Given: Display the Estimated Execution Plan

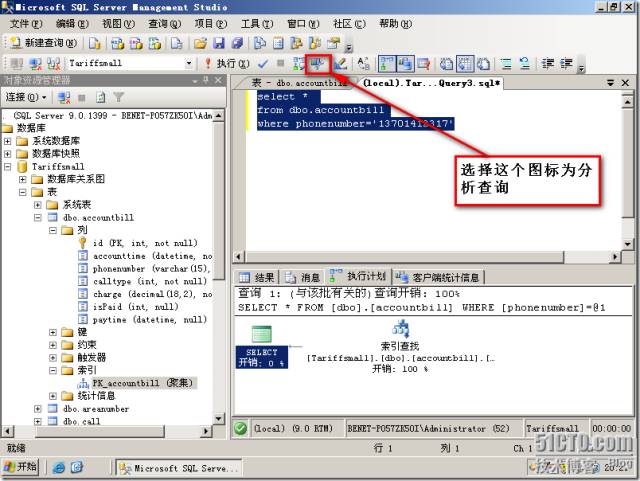Looking at the screenshot, I should pyautogui.click(x=298, y=64).
